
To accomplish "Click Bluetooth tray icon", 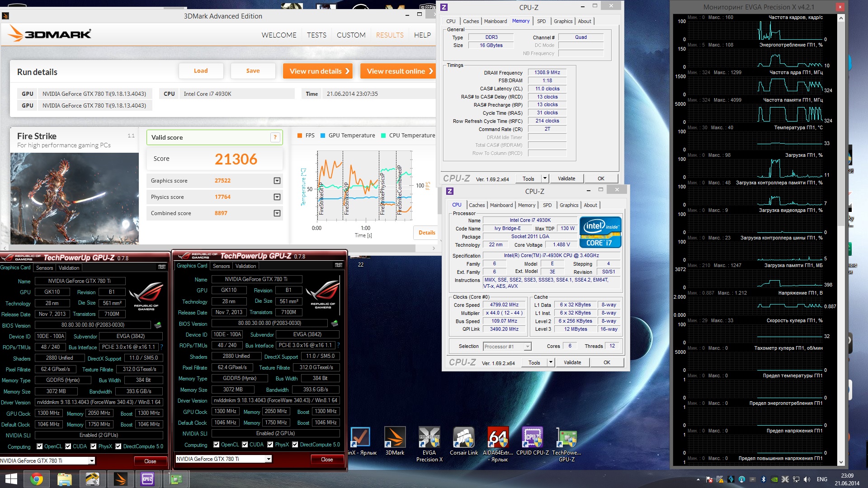I will (x=764, y=479).
